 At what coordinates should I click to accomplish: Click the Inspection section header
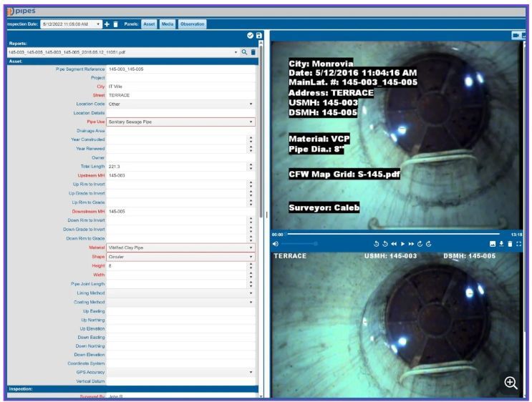pyautogui.click(x=132, y=389)
